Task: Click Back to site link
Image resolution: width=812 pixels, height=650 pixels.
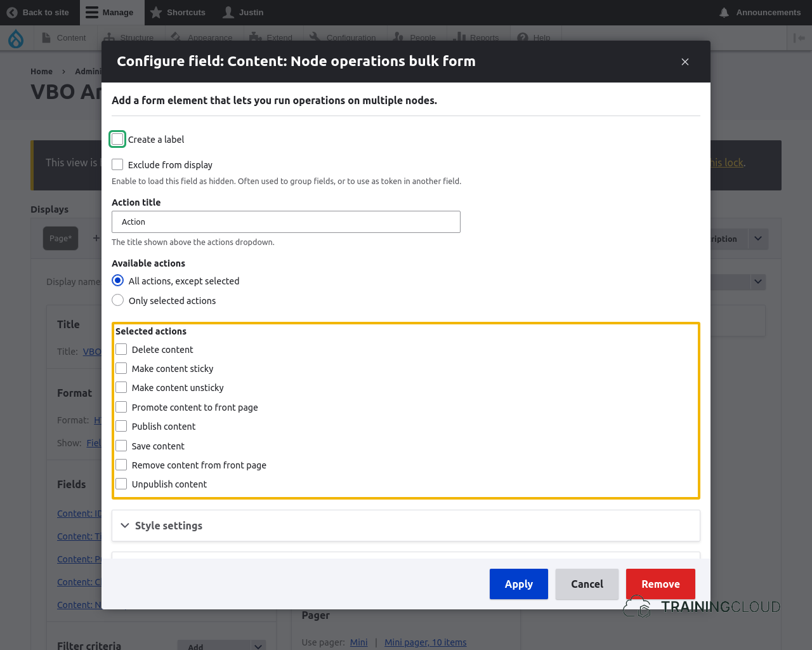Action: coord(38,12)
